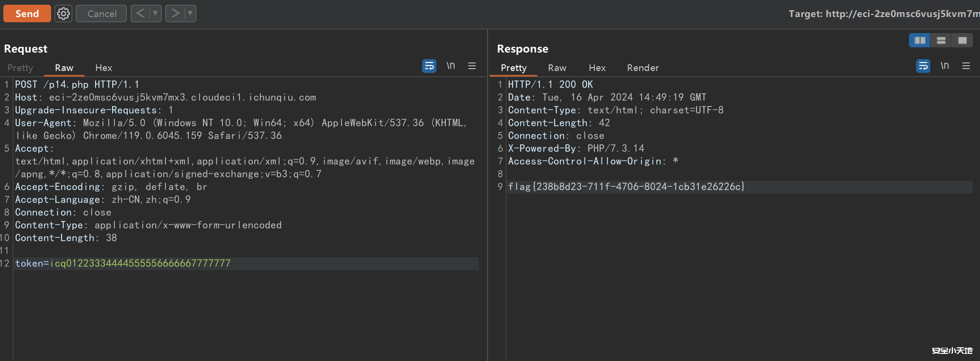Toggle word wrap in Request panel
The height and width of the screenshot is (361, 980).
429,66
